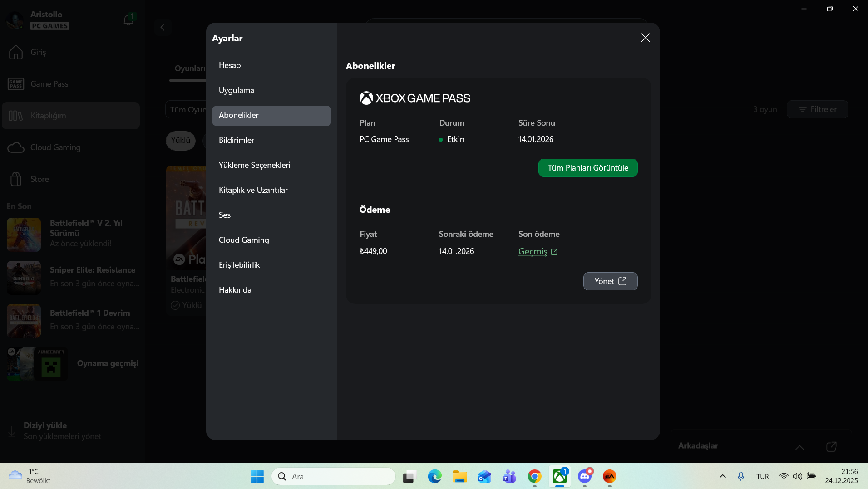Screen dimensions: 868x489
Task: Open Kitaplık ve Uzantılar settings
Action: point(271,190)
